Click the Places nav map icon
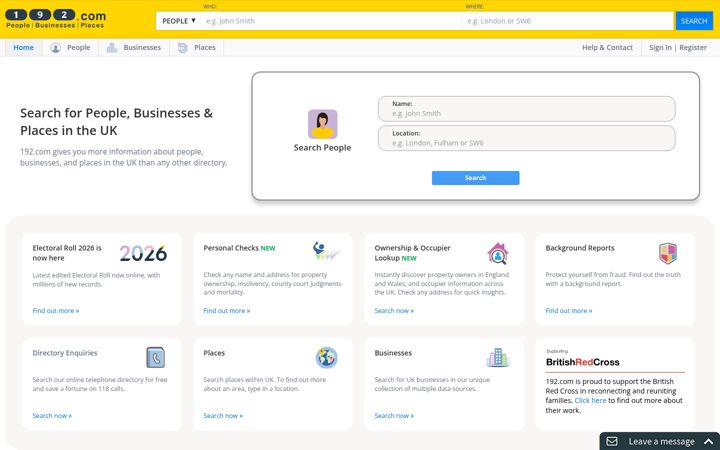 click(183, 48)
